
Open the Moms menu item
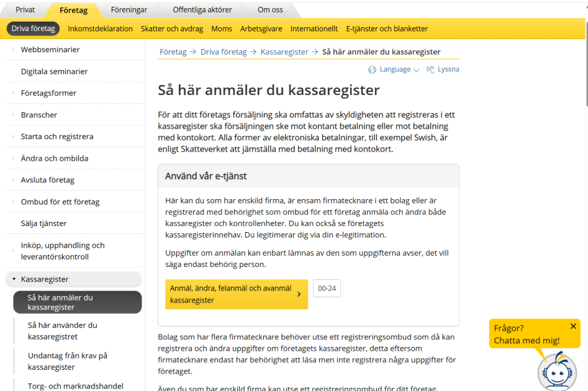coord(222,29)
